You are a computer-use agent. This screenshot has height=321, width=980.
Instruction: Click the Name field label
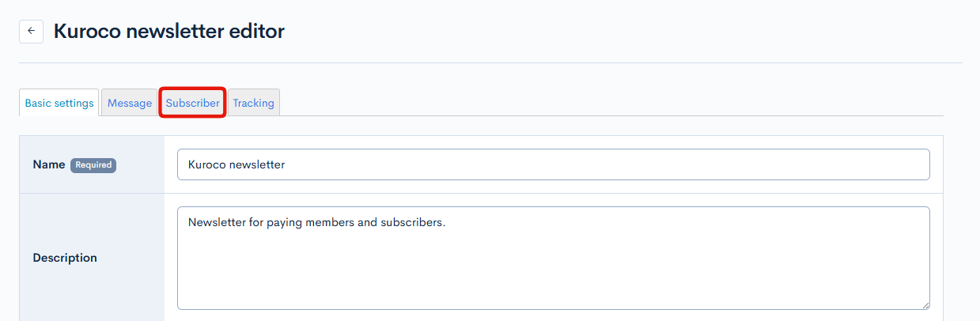[48, 165]
